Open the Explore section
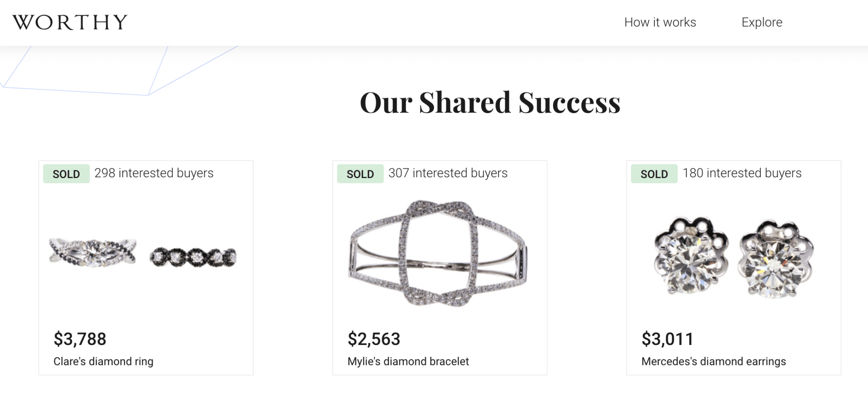This screenshot has width=868, height=398. coord(762,22)
